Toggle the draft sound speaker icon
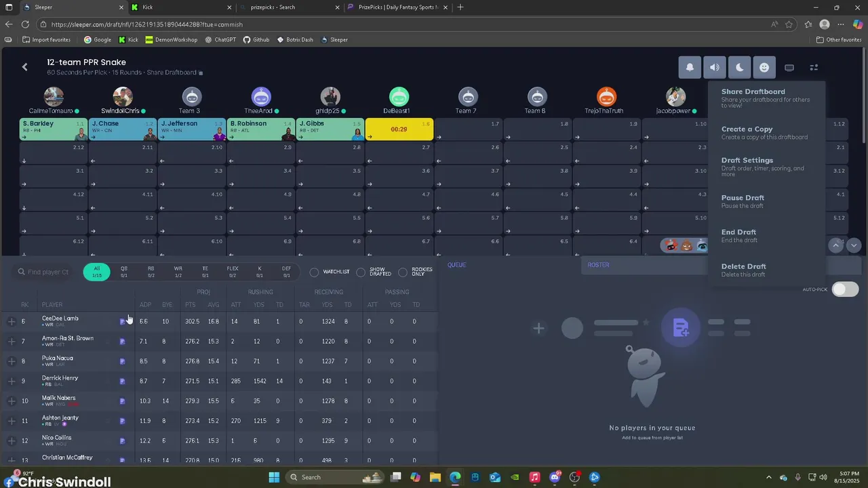868x488 pixels. (x=715, y=67)
